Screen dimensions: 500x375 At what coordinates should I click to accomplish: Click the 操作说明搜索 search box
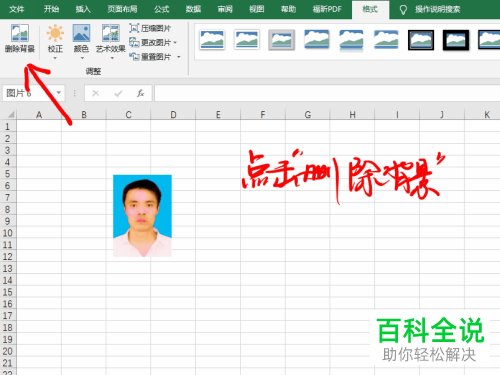437,9
